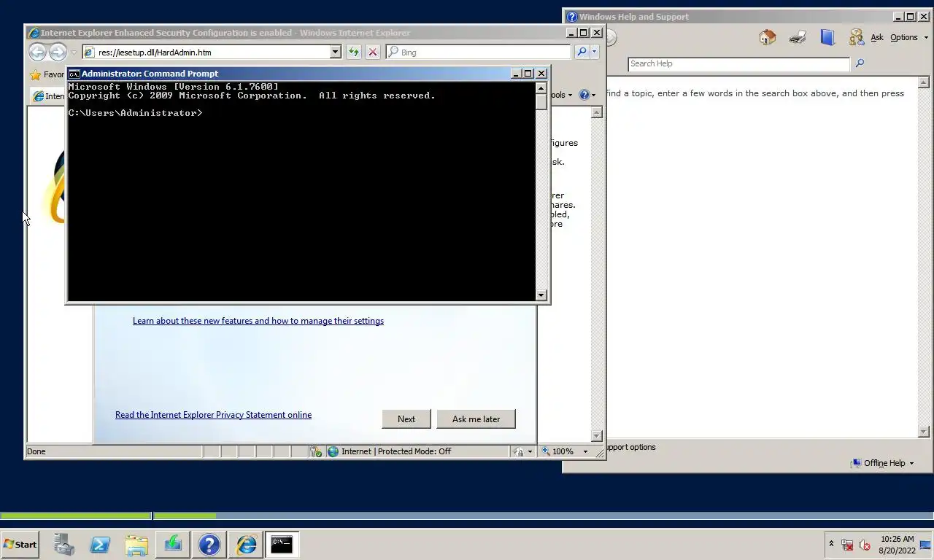The height and width of the screenshot is (560, 934).
Task: Click the Internet Explorer Back button
Action: point(37,52)
